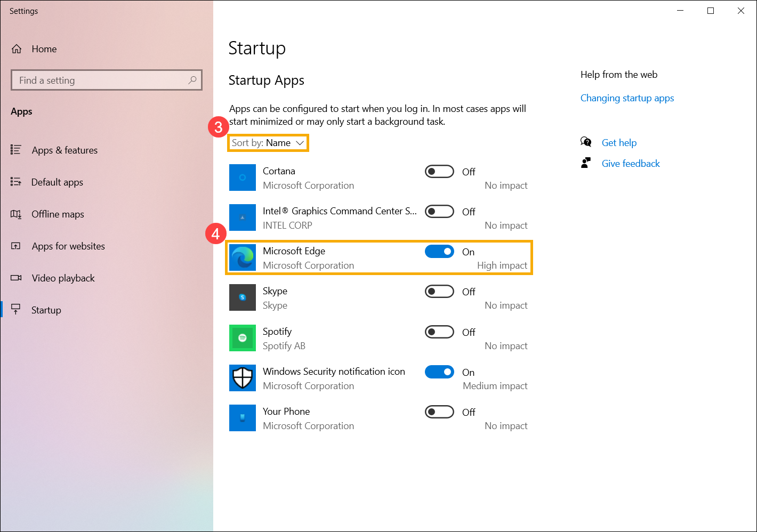The height and width of the screenshot is (532, 757).
Task: Click the Skype app icon
Action: tap(243, 297)
